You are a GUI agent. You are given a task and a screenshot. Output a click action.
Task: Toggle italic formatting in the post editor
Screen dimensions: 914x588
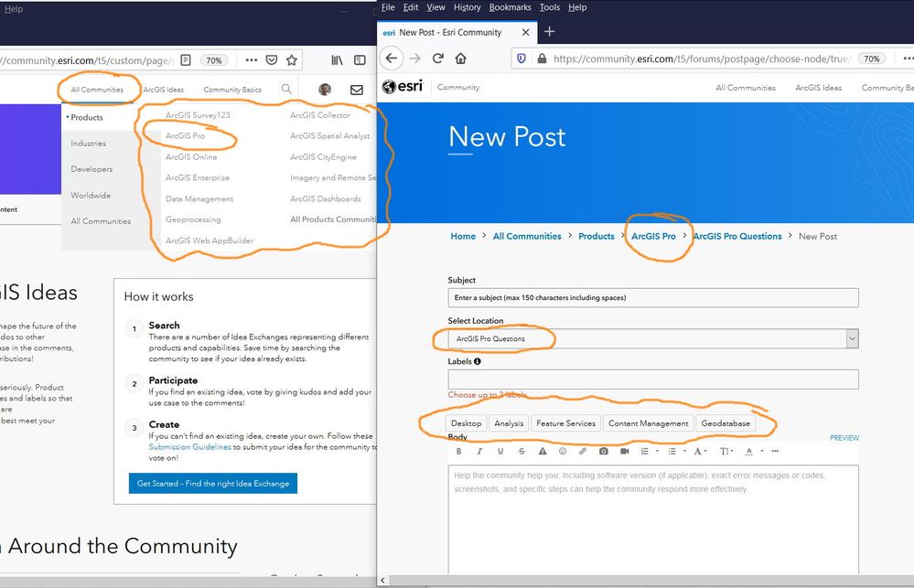(479, 451)
